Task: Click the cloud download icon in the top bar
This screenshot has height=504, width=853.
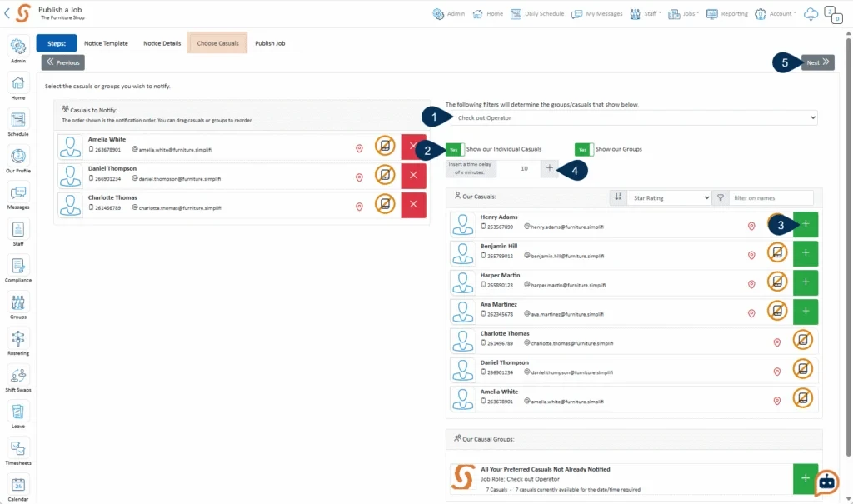Action: pyautogui.click(x=811, y=14)
